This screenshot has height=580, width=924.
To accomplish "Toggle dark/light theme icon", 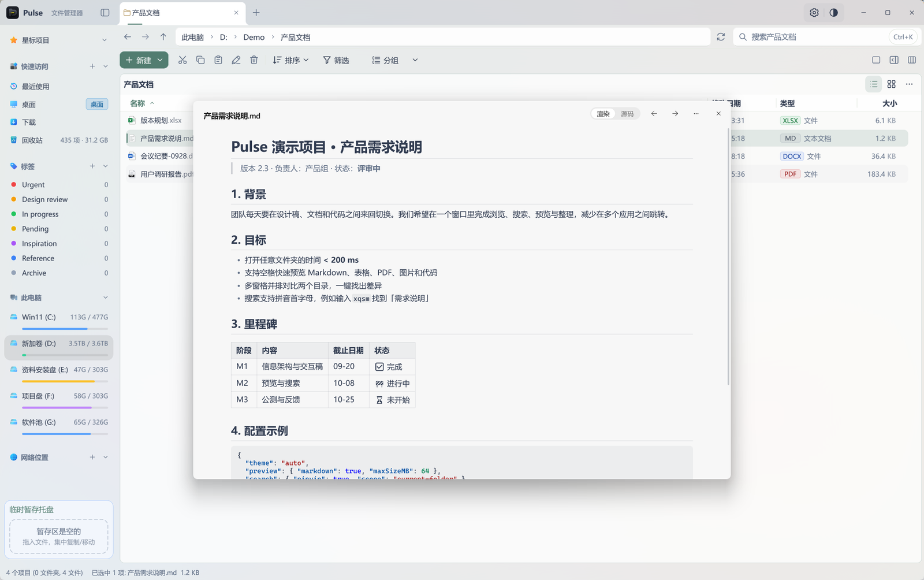I will point(833,13).
